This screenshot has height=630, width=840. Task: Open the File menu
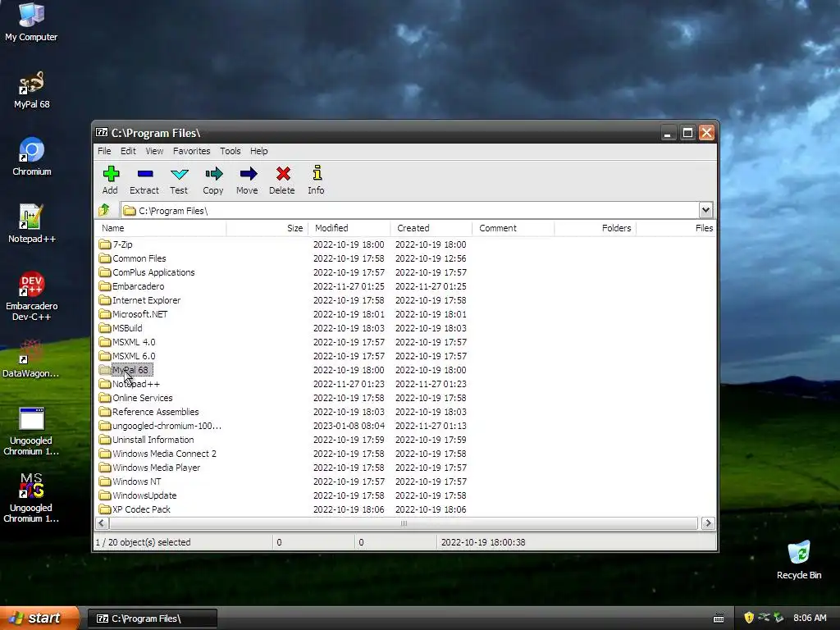point(104,151)
